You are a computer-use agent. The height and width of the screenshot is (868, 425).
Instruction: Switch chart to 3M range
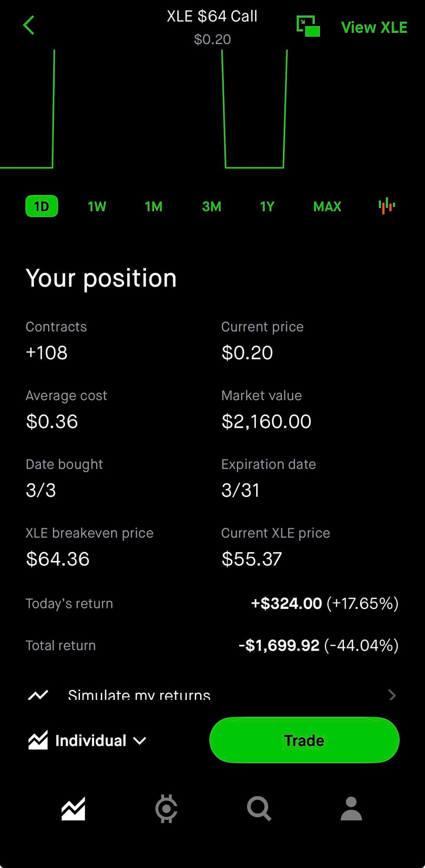coord(212,206)
